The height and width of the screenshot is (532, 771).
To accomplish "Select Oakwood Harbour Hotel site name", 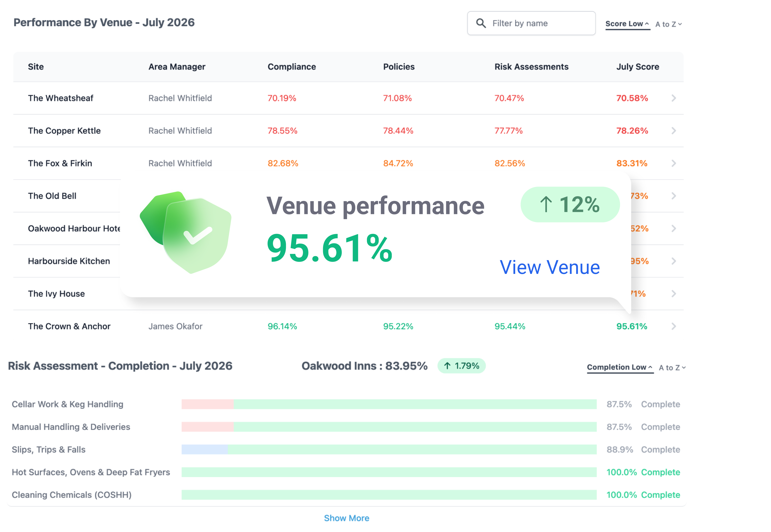I will (x=74, y=228).
